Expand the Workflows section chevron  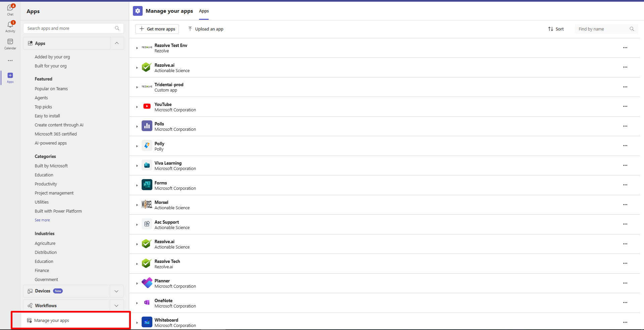pyautogui.click(x=116, y=306)
